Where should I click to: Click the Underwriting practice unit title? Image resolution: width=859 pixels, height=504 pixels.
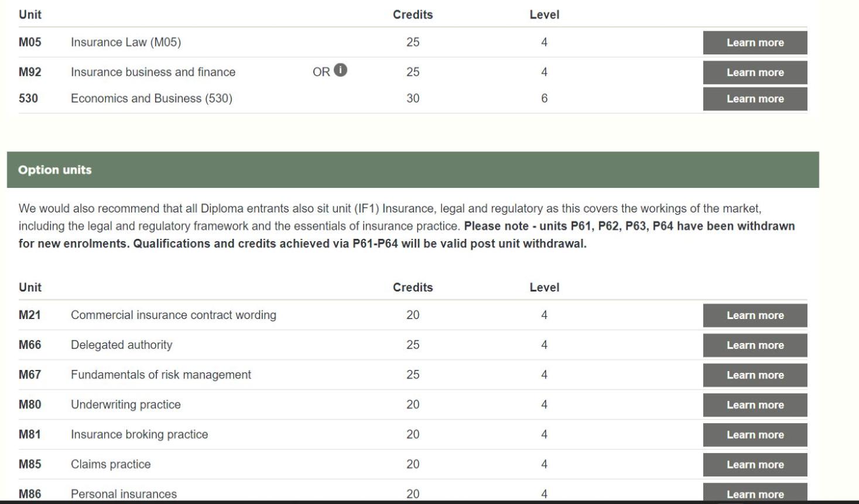coord(126,404)
